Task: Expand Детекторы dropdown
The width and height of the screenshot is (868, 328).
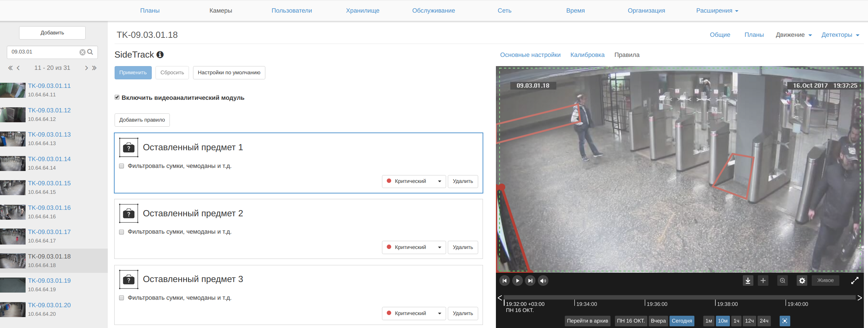Action: click(840, 35)
